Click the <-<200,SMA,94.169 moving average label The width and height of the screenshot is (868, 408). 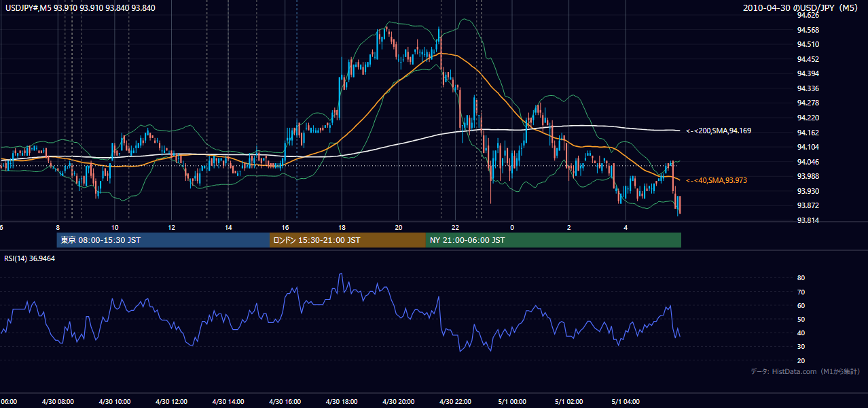[x=718, y=131]
